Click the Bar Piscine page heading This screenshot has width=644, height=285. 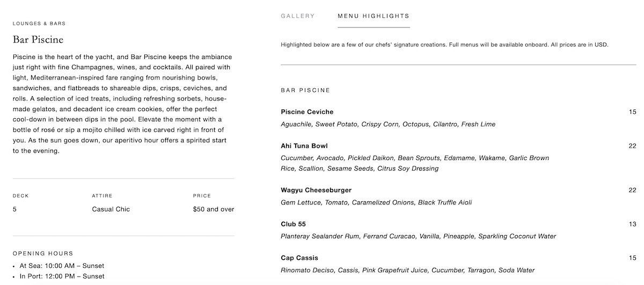tap(38, 40)
